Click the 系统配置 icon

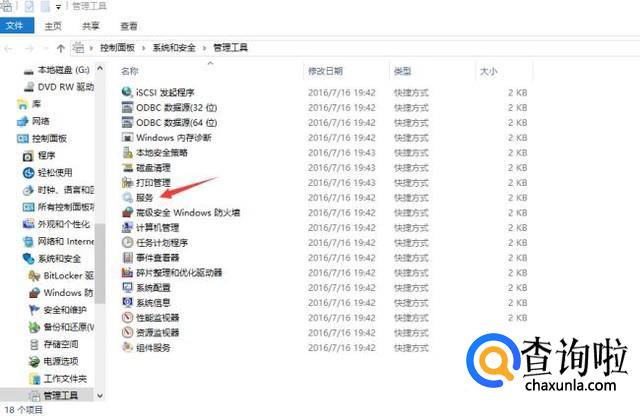(127, 287)
